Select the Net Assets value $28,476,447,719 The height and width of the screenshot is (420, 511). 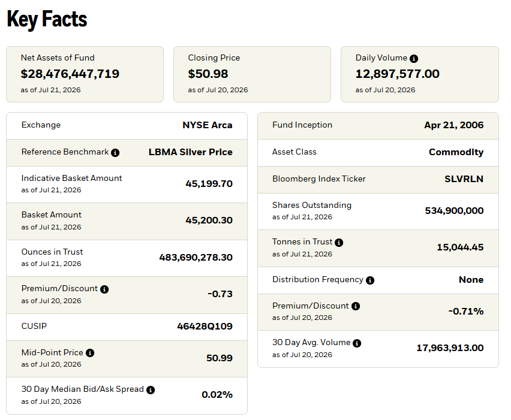70,74
